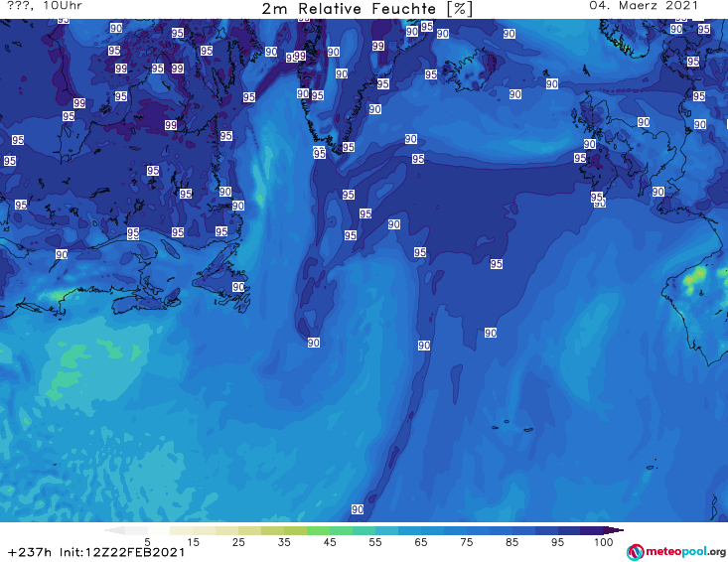Click the bright green segment of the color scale
This screenshot has height=562, width=728.
pos(318,530)
